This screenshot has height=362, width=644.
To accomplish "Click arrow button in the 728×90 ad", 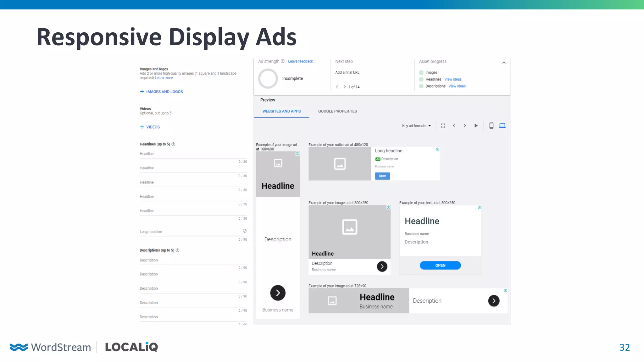I will pyautogui.click(x=494, y=301).
